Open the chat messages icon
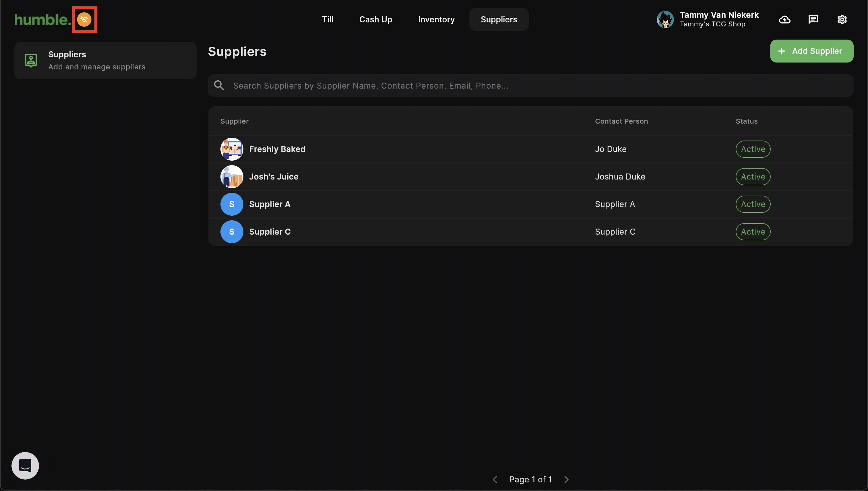Screen dimensions: 868x491 (x=813, y=20)
